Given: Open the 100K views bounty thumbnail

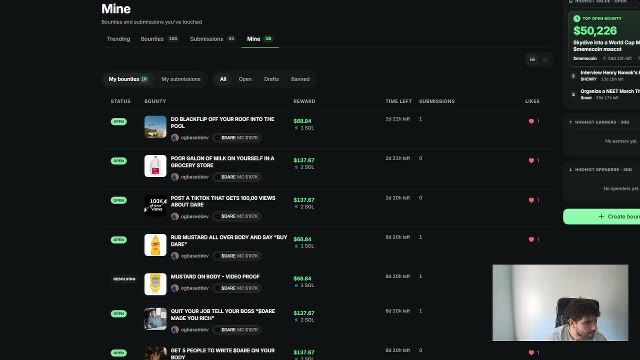Looking at the screenshot, I should coord(155,205).
